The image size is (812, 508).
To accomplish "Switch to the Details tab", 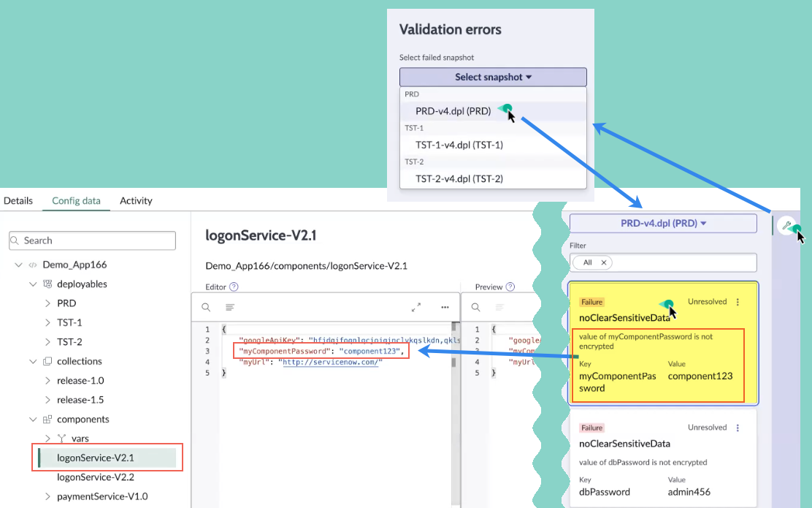I will (x=18, y=200).
